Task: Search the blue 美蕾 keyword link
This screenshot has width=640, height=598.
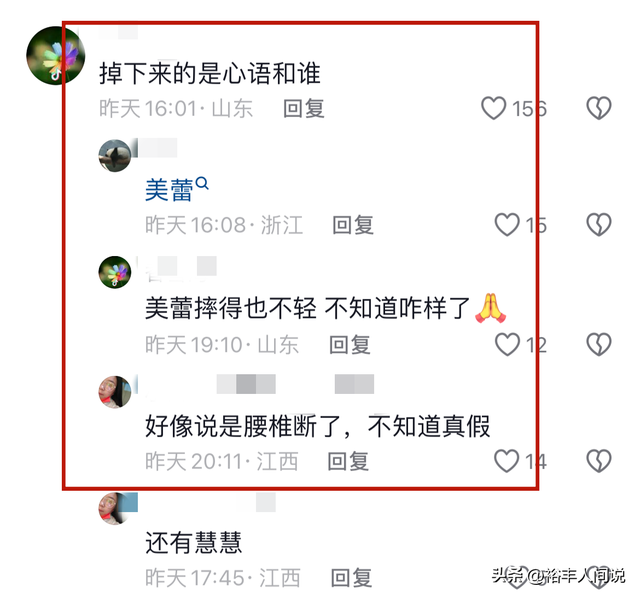Action: coord(169,190)
